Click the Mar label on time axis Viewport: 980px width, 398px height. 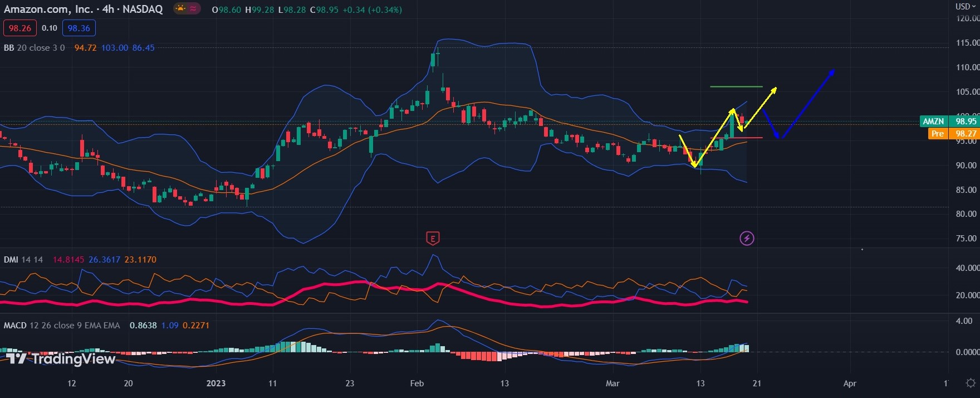coord(612,384)
